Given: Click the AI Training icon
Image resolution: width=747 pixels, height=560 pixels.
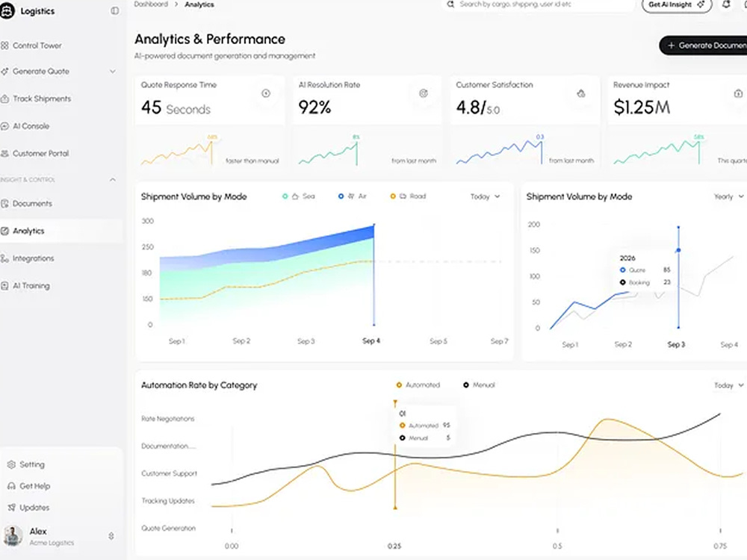Looking at the screenshot, I should 4,286.
